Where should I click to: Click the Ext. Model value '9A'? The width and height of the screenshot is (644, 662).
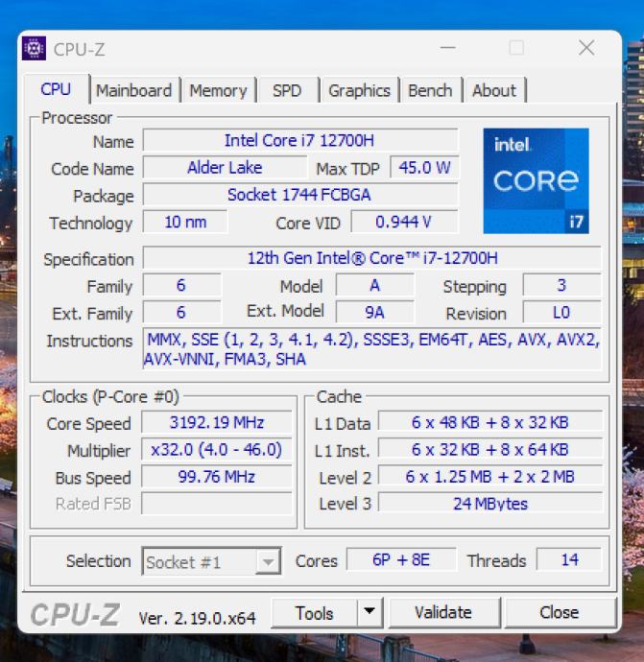pyautogui.click(x=375, y=313)
